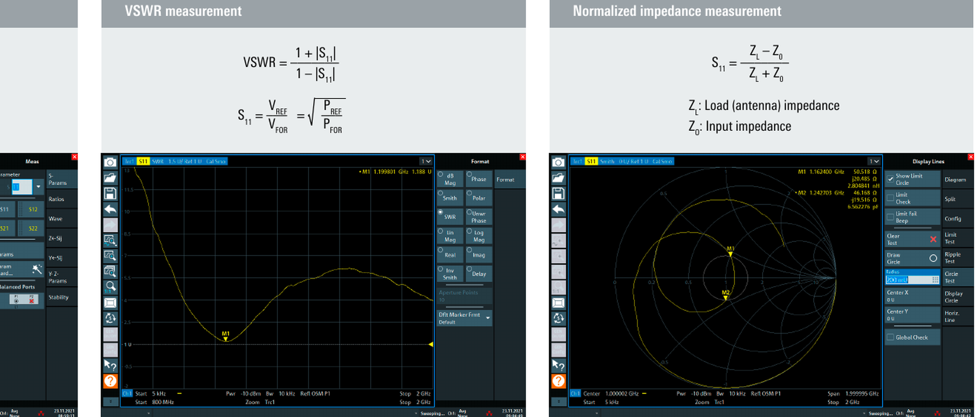Enable the Limit Fail Beep checkbox
The height and width of the screenshot is (417, 980).
[890, 217]
